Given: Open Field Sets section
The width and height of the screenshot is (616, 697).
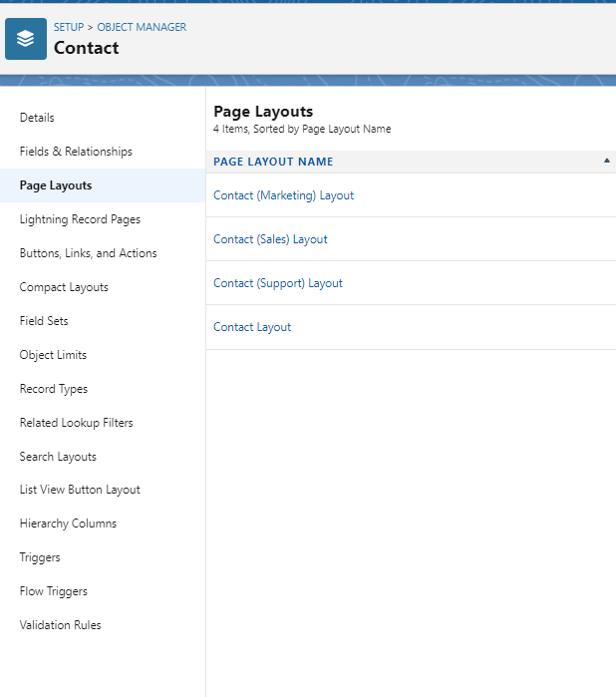Looking at the screenshot, I should coord(44,321).
